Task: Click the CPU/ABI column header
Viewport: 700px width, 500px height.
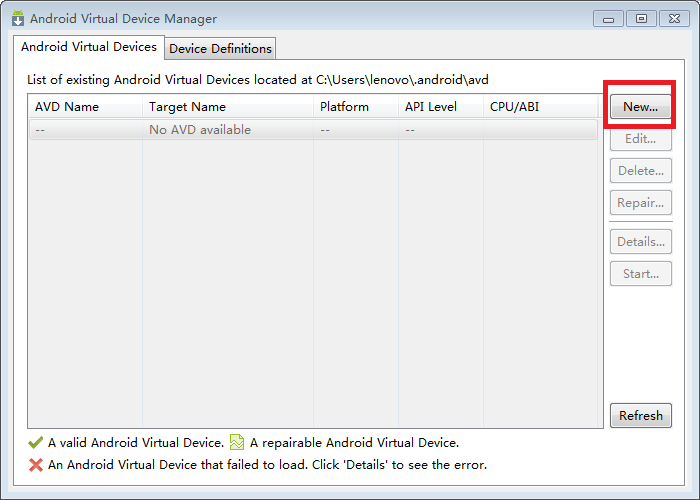Action: (x=541, y=107)
